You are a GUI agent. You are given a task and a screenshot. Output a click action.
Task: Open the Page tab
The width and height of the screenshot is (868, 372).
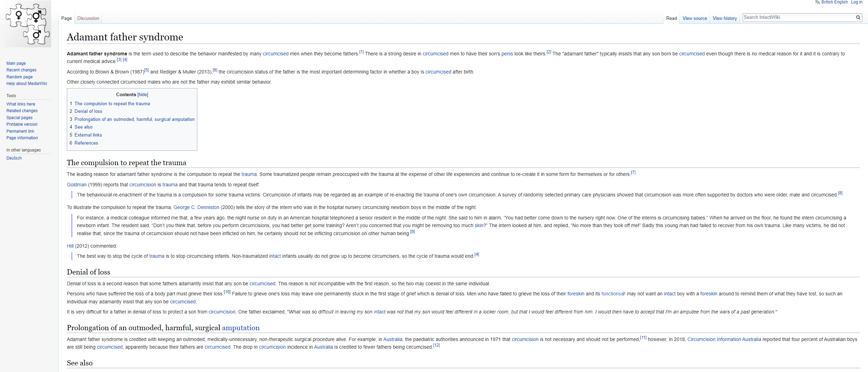(66, 18)
